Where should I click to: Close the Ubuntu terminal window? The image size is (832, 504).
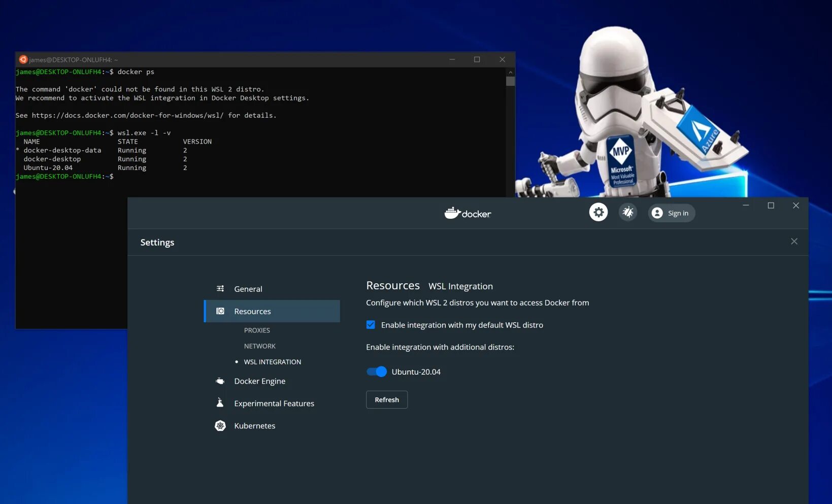[502, 59]
